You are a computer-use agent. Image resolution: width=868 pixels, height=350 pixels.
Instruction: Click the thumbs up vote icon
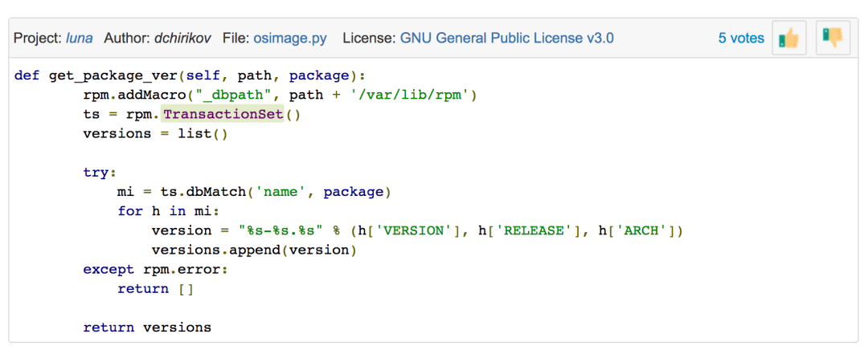pos(788,38)
